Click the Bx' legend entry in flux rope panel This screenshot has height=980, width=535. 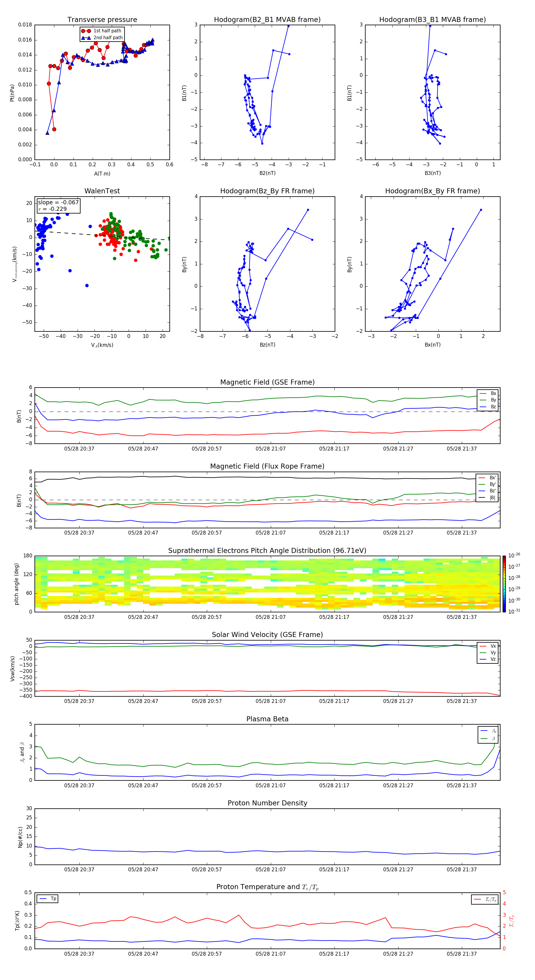(x=487, y=478)
